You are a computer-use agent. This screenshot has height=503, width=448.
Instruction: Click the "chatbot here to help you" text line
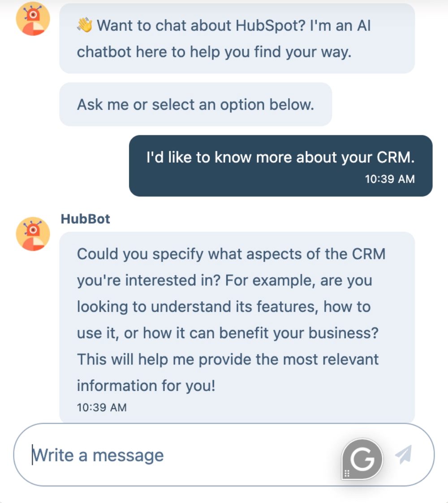coord(214,52)
